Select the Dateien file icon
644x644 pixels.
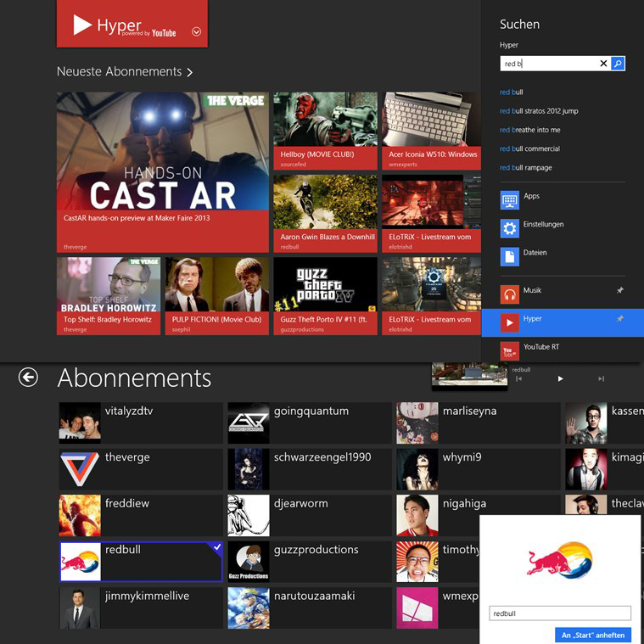510,257
